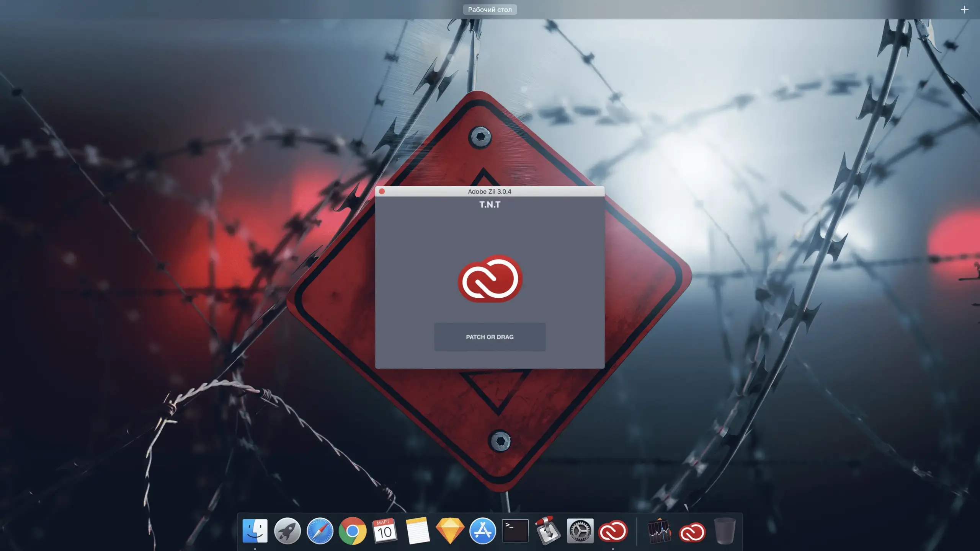Viewport: 980px width, 551px height.
Task: Launch Sketch diamond icon in the dock
Action: pos(450,531)
